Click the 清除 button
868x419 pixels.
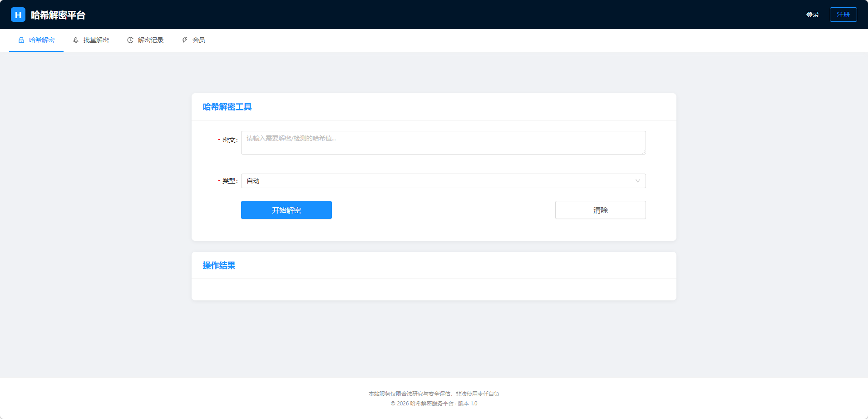600,210
